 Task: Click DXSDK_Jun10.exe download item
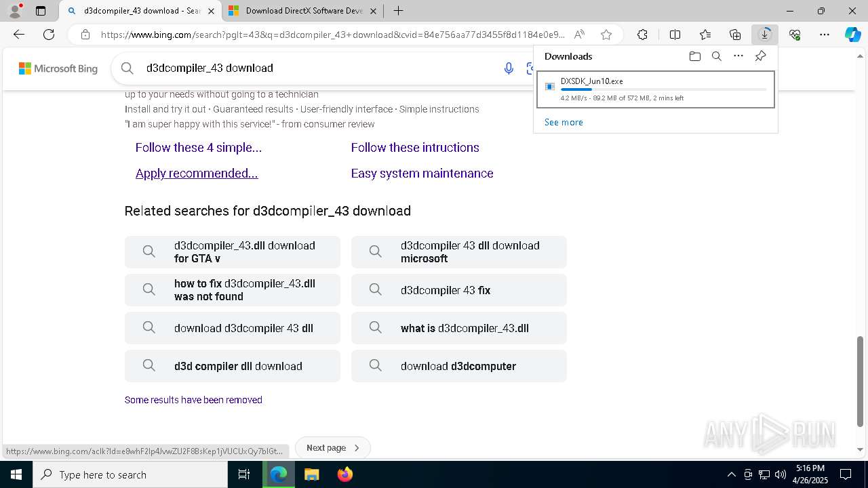point(655,89)
